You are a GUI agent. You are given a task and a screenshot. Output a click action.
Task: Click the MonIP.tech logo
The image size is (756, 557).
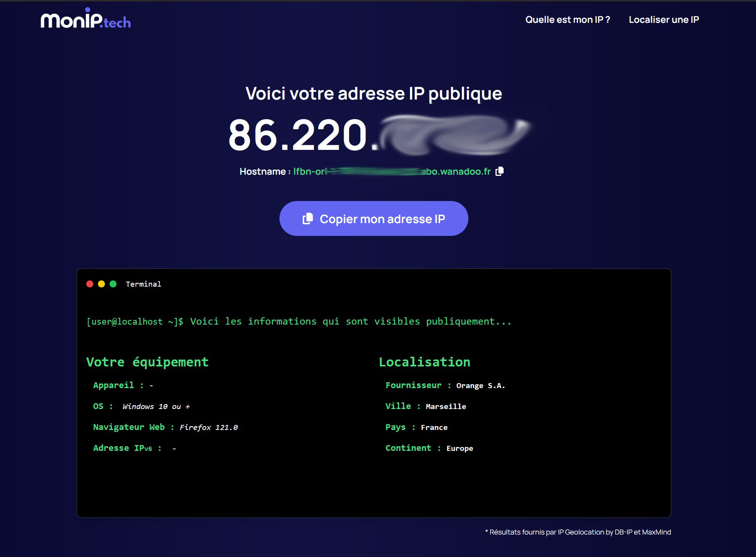[86, 19]
